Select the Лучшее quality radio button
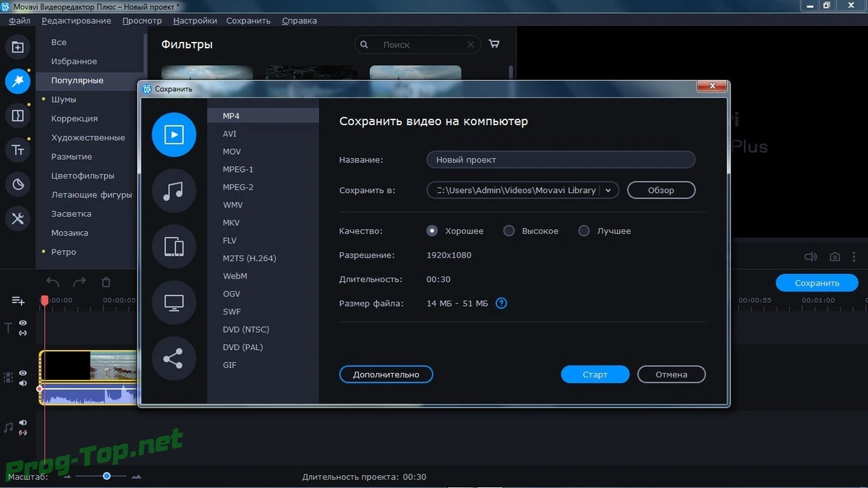Viewport: 868px width, 488px height. [x=584, y=231]
